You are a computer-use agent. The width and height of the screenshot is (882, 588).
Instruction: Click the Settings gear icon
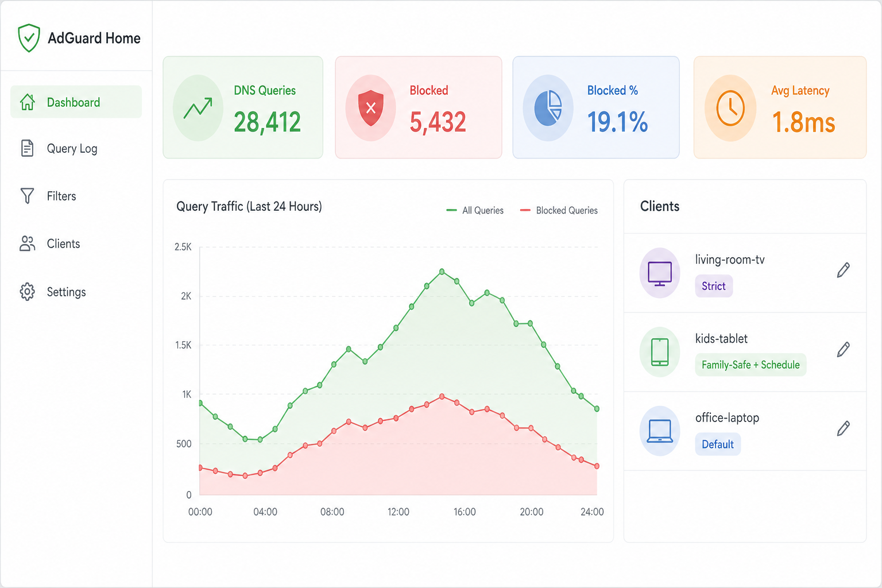[x=27, y=292]
